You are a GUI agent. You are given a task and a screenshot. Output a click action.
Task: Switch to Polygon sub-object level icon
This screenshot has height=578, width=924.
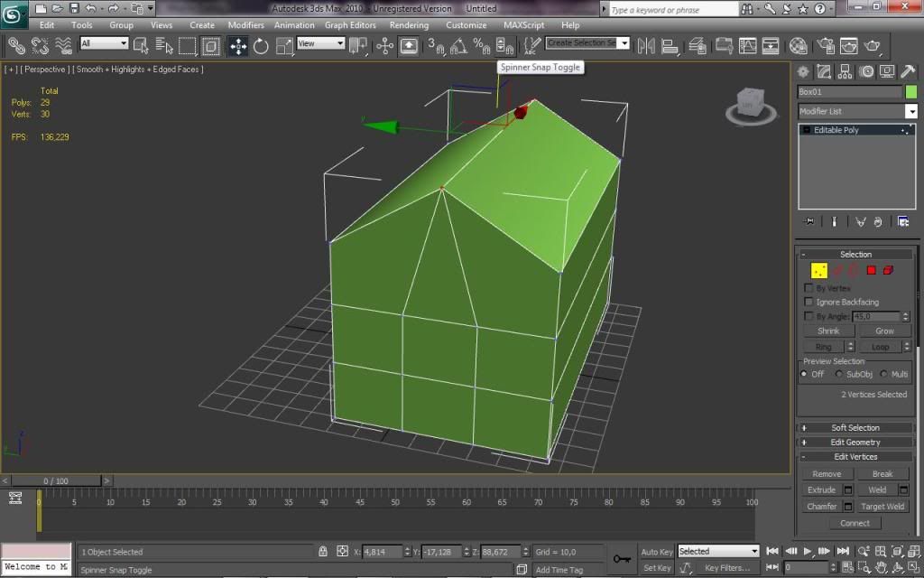[x=872, y=270]
